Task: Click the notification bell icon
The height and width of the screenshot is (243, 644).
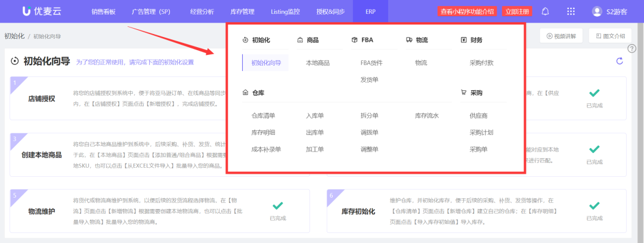Action: point(545,11)
